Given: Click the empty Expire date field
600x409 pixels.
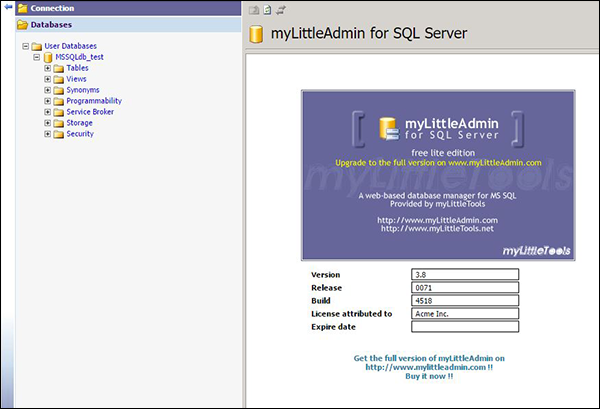Looking at the screenshot, I should pyautogui.click(x=465, y=326).
